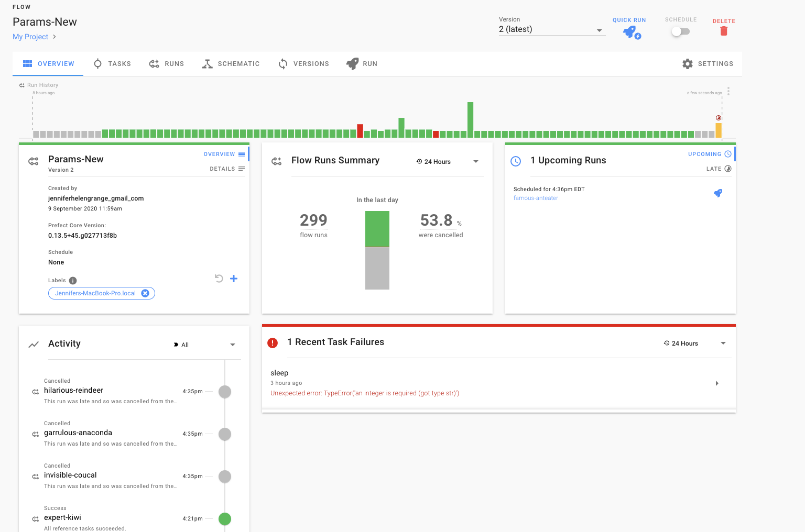Select the tallest green bar in Run History
This screenshot has height=532, width=805.
pos(470,120)
